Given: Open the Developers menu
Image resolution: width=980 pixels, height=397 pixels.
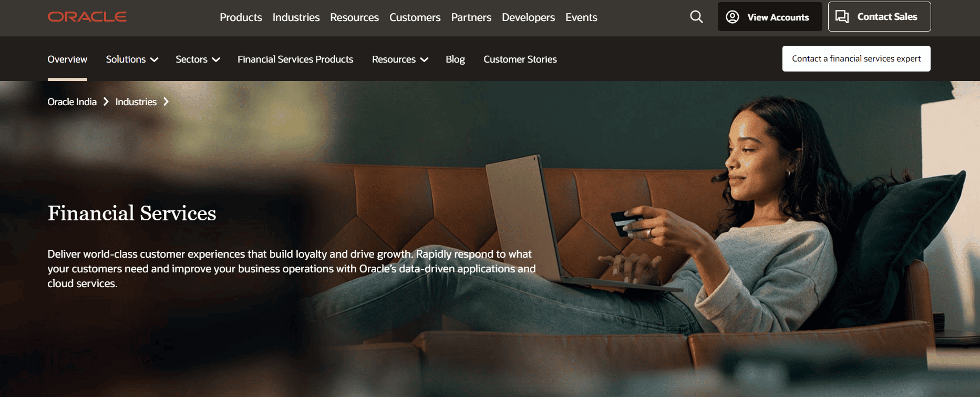Looking at the screenshot, I should click(528, 17).
